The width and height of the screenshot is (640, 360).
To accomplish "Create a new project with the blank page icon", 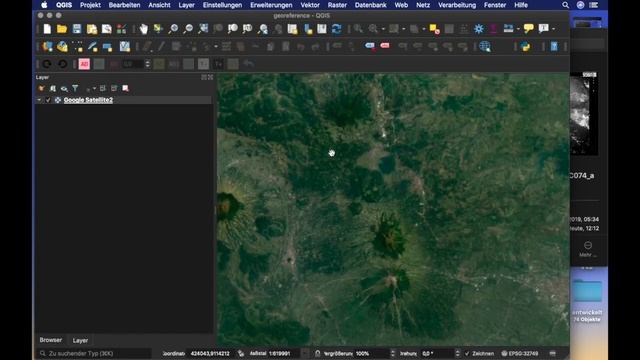I will (47, 29).
